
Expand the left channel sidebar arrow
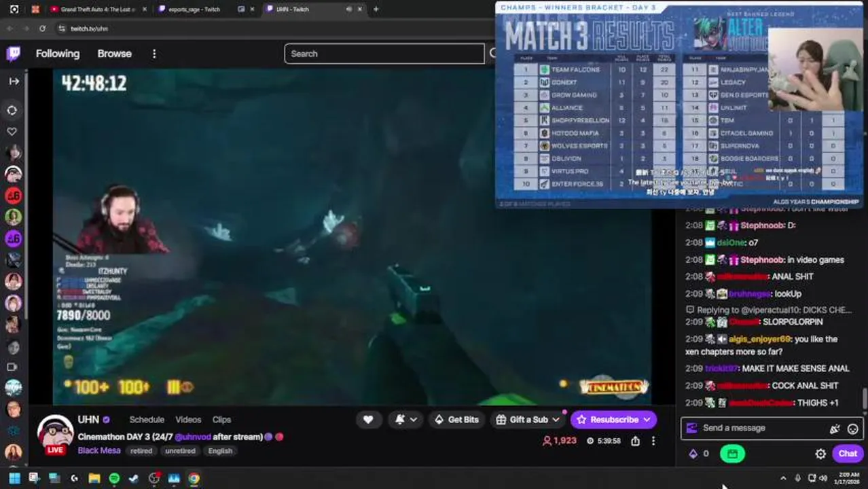tap(14, 81)
